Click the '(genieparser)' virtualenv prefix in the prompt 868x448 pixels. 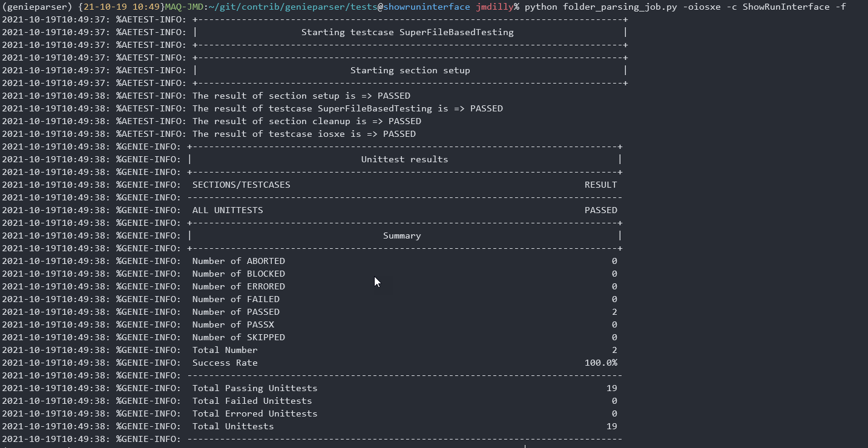37,7
